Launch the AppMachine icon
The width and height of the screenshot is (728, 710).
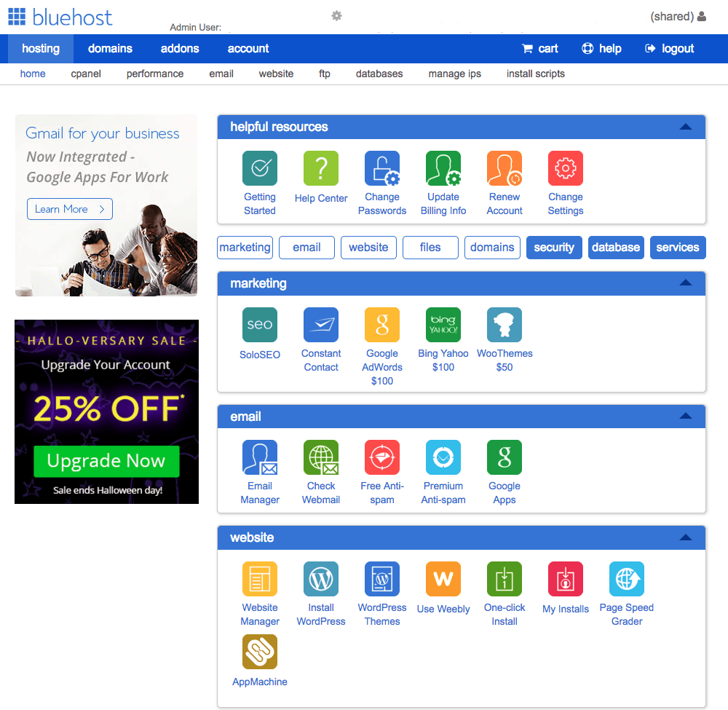[x=260, y=652]
